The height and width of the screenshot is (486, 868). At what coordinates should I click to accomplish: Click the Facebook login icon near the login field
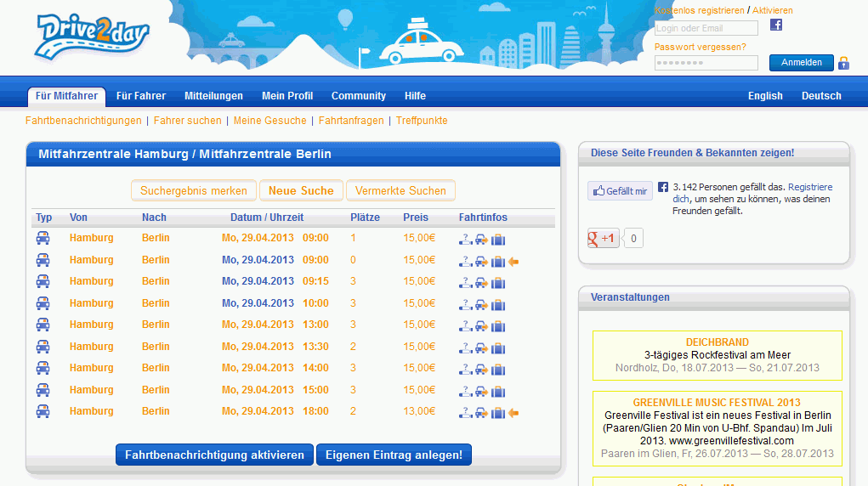775,25
